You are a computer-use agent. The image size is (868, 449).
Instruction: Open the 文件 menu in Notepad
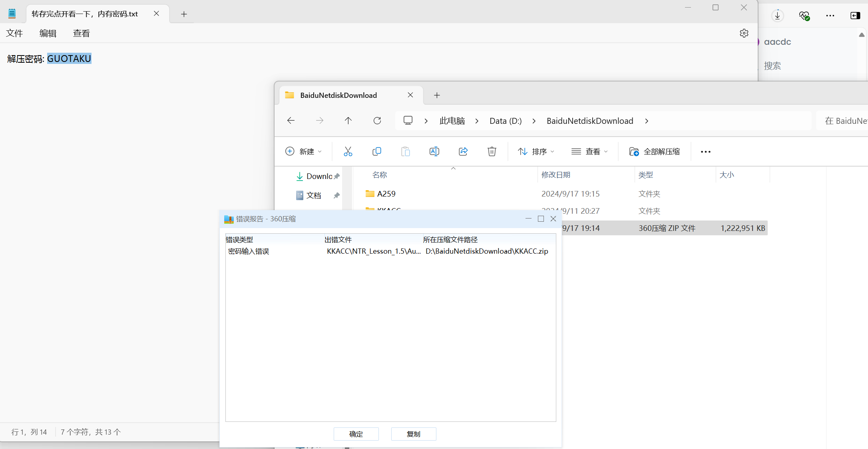click(14, 33)
